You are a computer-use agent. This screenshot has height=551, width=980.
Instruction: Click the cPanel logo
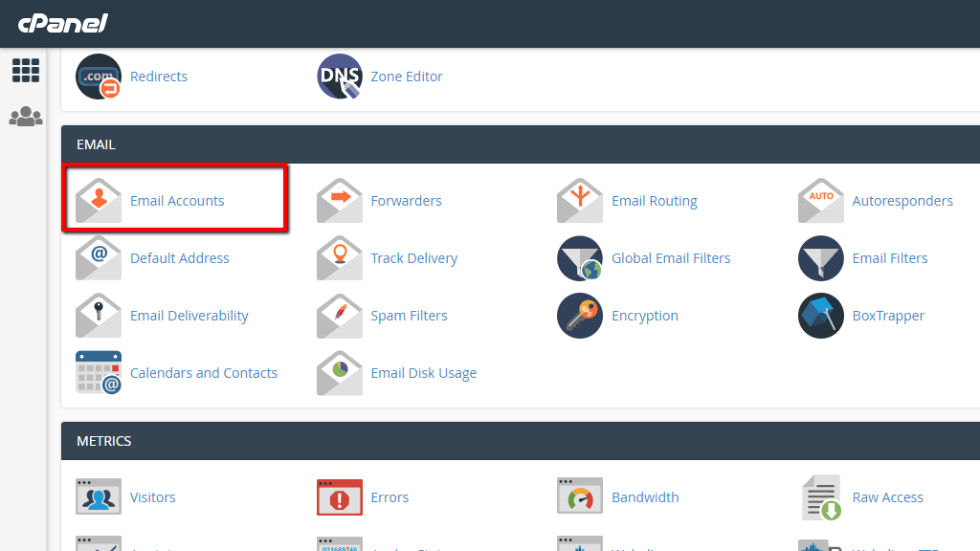click(x=62, y=24)
